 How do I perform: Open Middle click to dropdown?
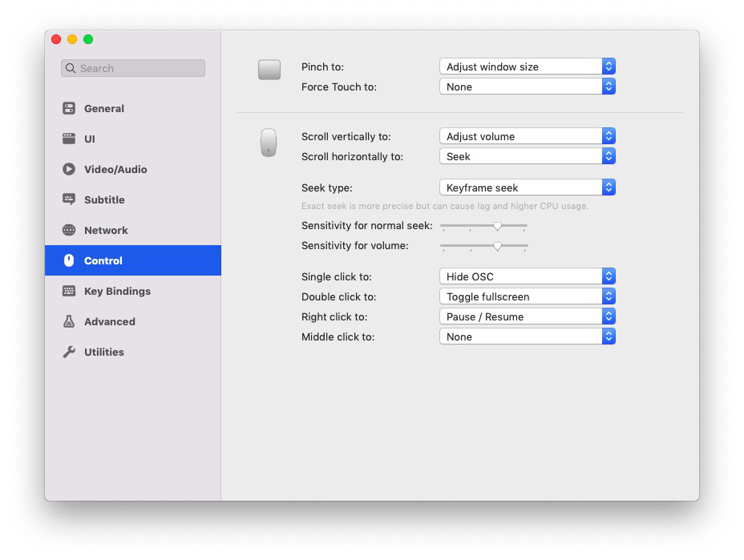tap(528, 336)
